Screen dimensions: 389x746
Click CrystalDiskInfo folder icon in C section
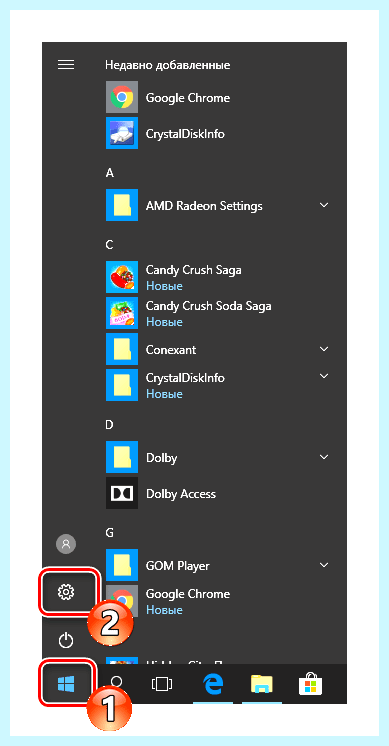(122, 385)
